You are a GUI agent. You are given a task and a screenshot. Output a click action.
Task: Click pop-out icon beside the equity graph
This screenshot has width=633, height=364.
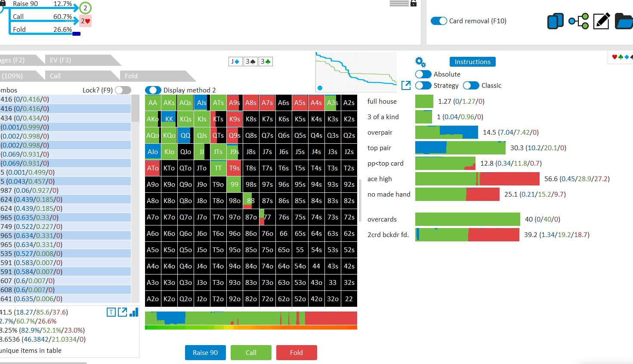406,85
